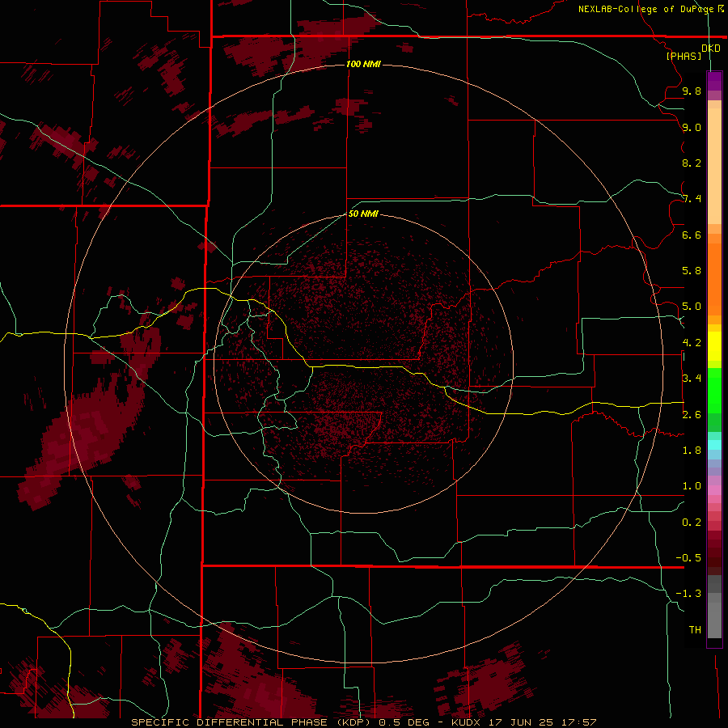The image size is (728, 728).
Task: Click the 1.8 value on the color scale
Action: click(692, 451)
